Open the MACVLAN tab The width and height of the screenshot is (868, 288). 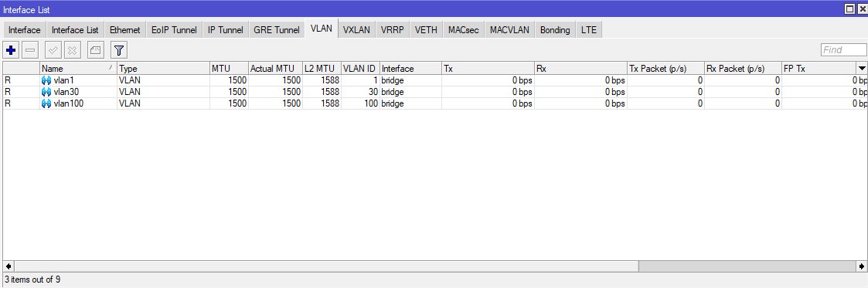(509, 30)
